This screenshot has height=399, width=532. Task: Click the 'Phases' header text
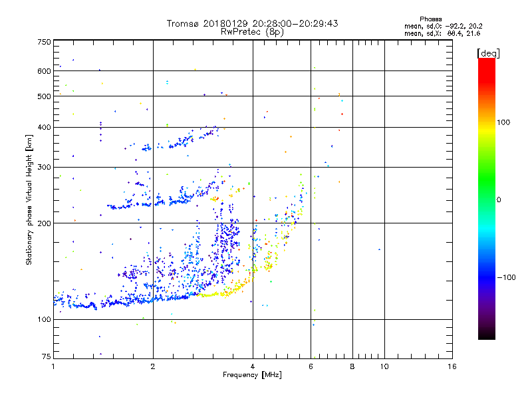(430, 19)
